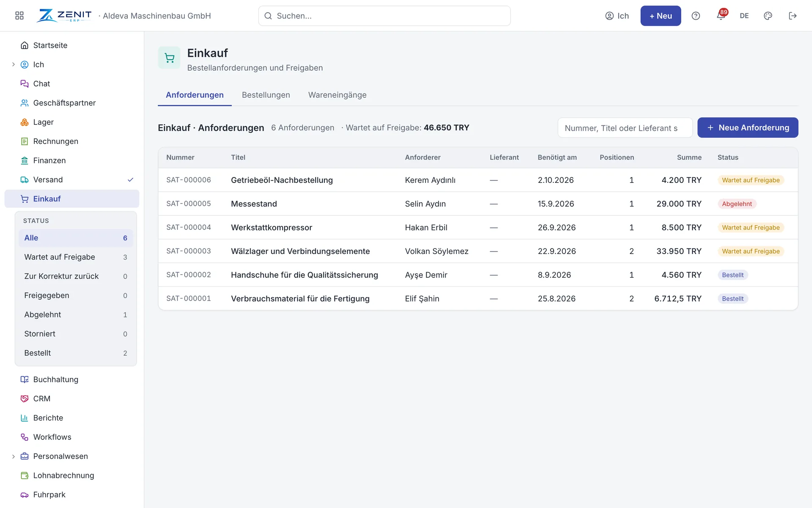Expand the Ich sidebar item chevron
Viewport: 812px width, 508px height.
13,64
